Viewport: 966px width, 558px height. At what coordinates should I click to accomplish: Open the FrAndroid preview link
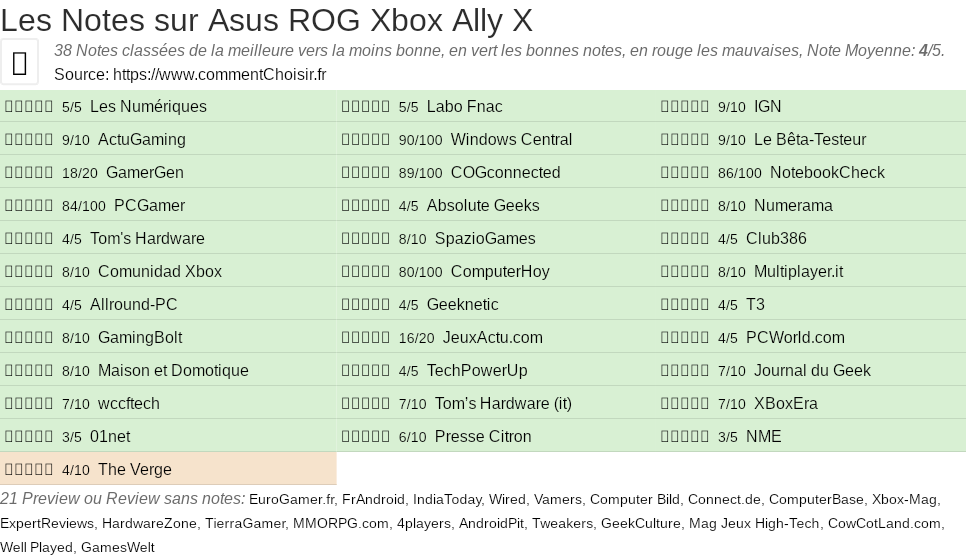point(373,499)
